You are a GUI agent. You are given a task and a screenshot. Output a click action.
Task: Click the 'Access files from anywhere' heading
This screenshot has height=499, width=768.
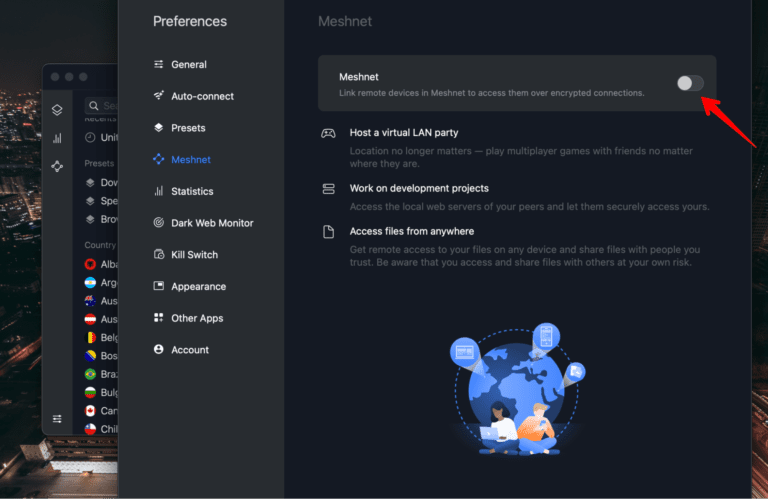pyautogui.click(x=412, y=232)
